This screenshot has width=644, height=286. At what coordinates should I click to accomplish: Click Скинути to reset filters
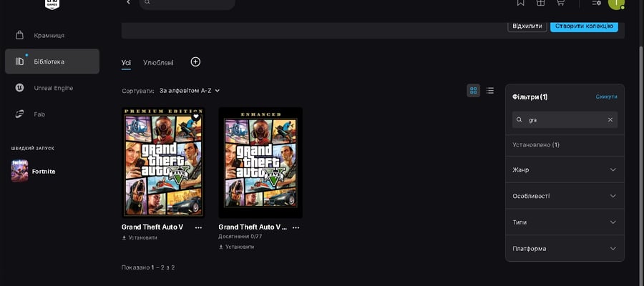coord(606,97)
